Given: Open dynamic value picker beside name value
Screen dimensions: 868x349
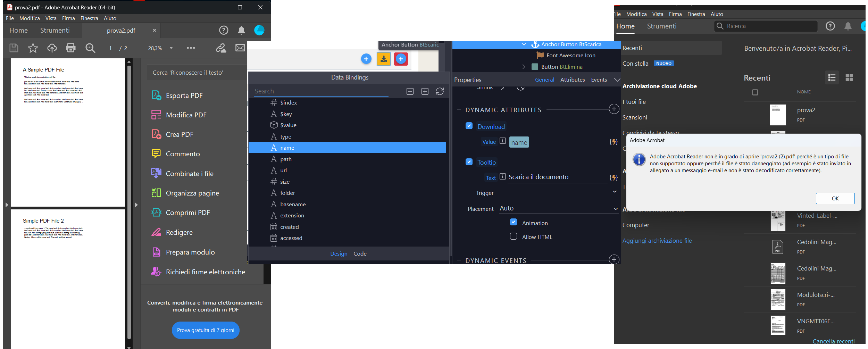Looking at the screenshot, I should tap(614, 142).
